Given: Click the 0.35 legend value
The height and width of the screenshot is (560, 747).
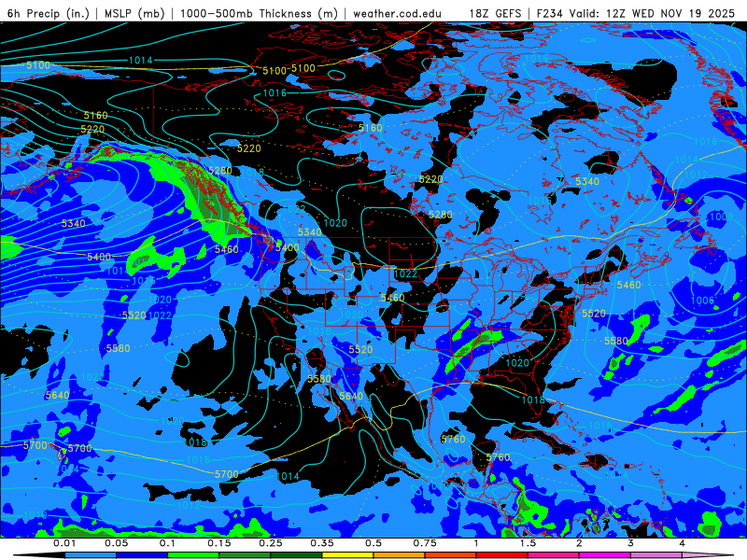Looking at the screenshot, I should click(x=322, y=543).
